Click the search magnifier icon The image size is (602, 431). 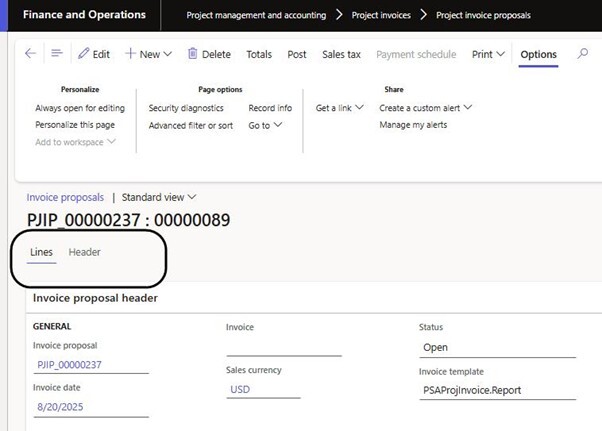[583, 54]
